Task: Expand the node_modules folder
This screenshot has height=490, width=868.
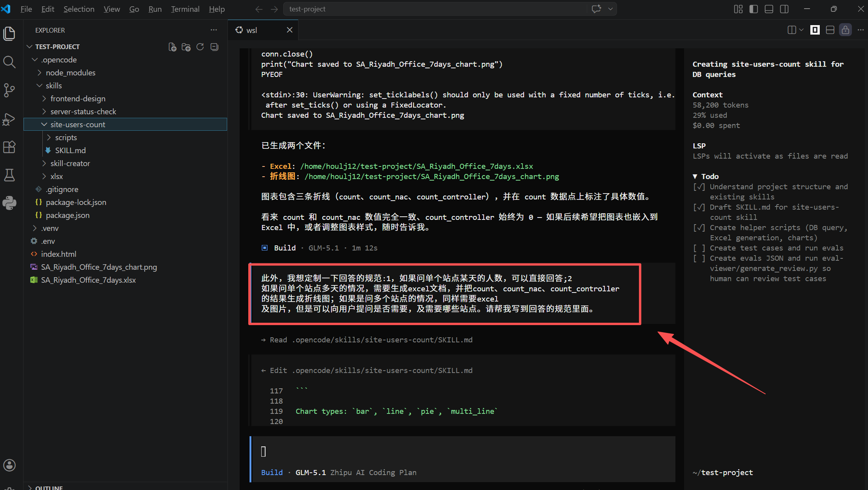Action: point(40,73)
